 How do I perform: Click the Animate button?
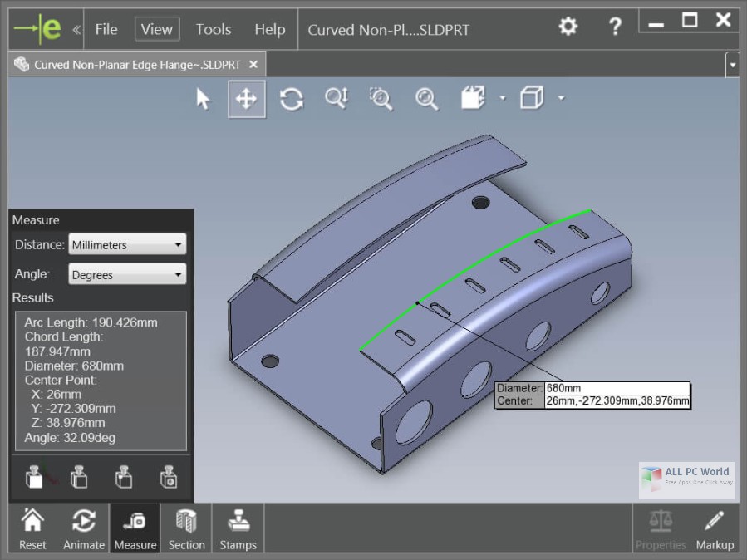pyautogui.click(x=83, y=527)
